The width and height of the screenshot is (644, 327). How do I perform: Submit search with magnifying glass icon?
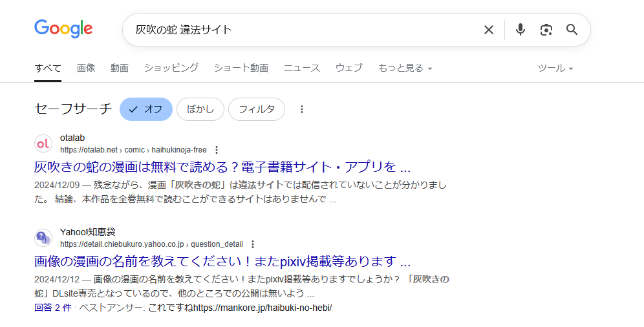(572, 30)
